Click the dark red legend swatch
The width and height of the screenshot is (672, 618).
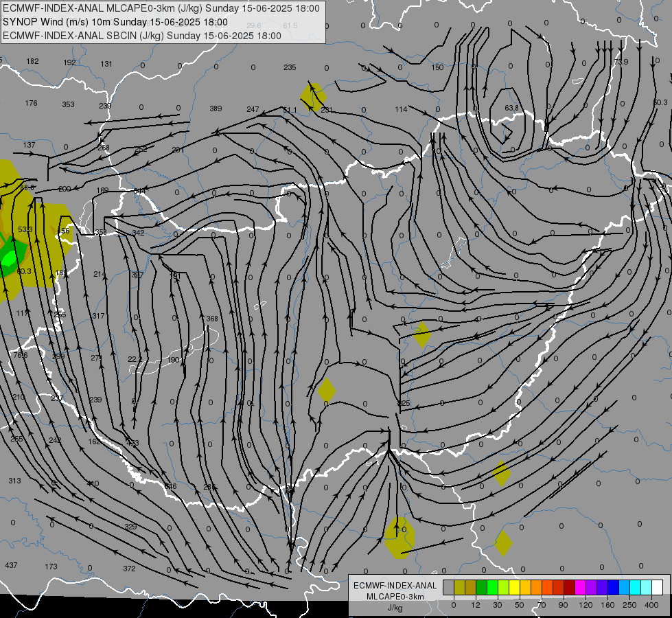pos(569,587)
